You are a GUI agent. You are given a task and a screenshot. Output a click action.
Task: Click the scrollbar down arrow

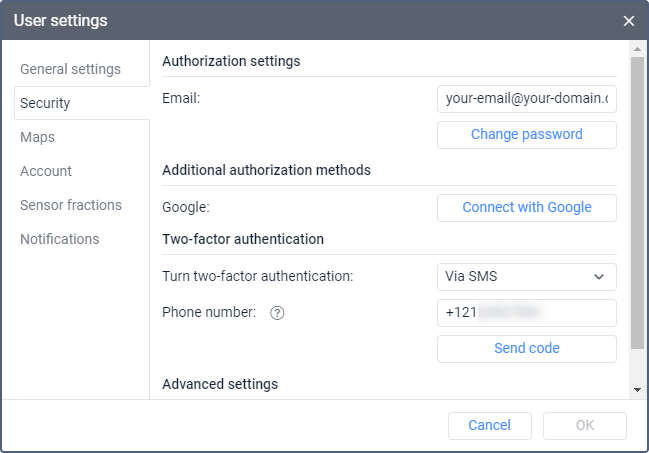(636, 390)
